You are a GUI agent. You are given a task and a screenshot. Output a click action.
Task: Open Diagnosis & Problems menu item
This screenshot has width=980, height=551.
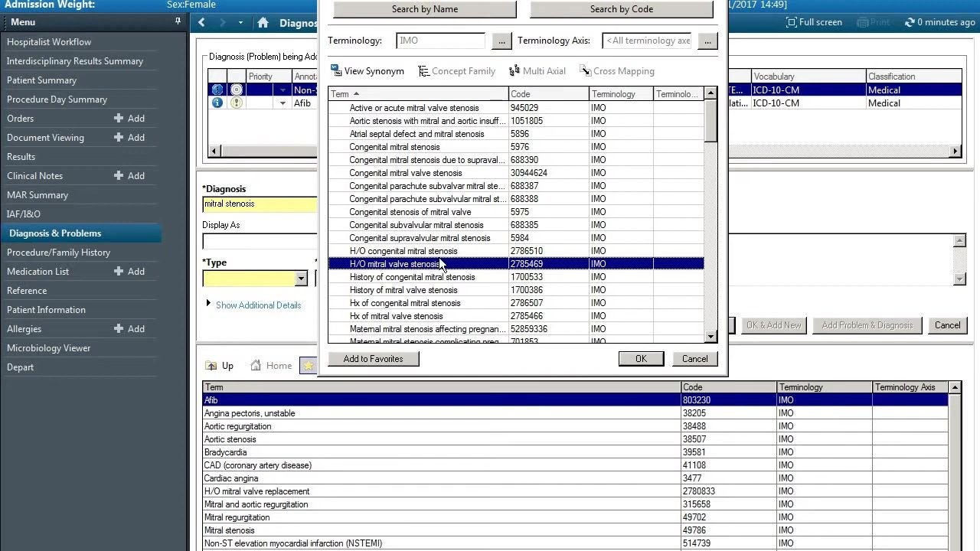pos(55,233)
